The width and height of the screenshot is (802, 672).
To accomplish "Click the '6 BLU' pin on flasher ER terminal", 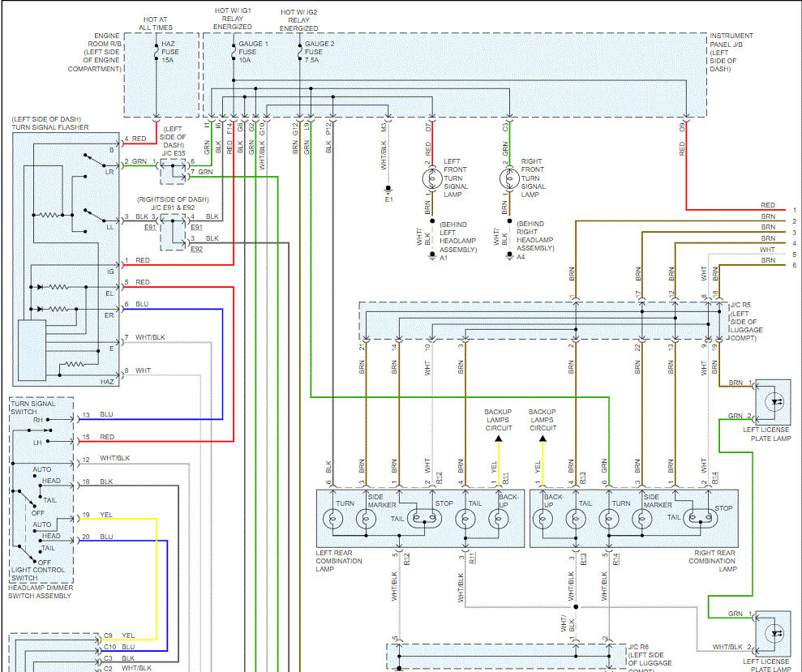I will tap(136, 304).
